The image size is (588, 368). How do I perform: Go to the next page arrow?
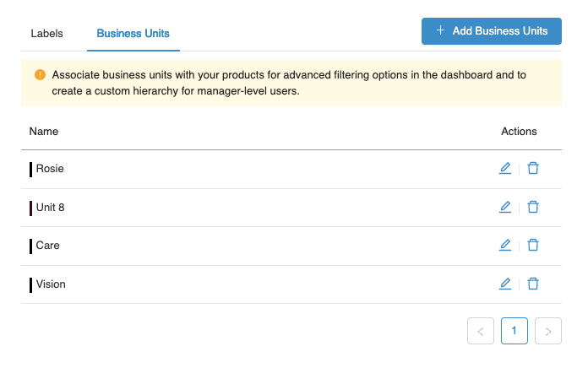coord(548,331)
